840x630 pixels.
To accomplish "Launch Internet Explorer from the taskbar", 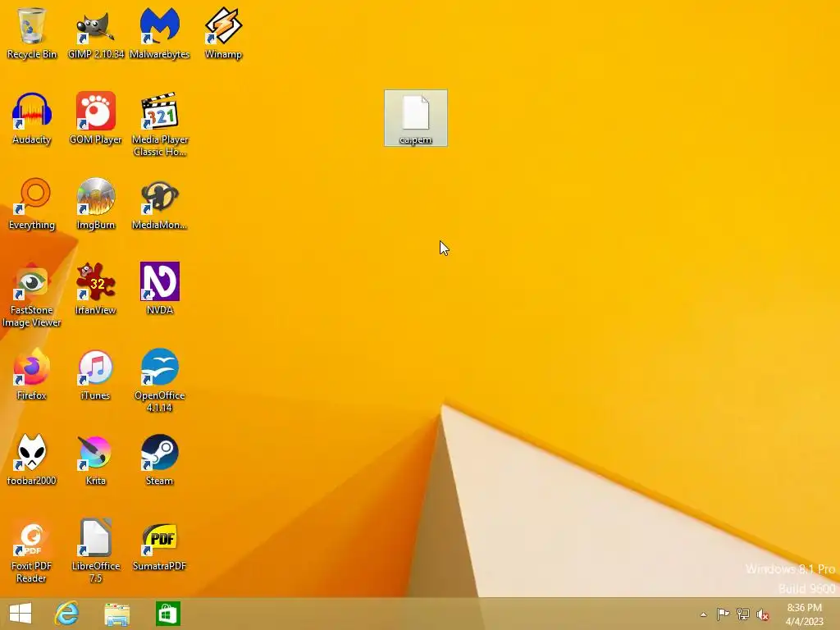I will 67,614.
